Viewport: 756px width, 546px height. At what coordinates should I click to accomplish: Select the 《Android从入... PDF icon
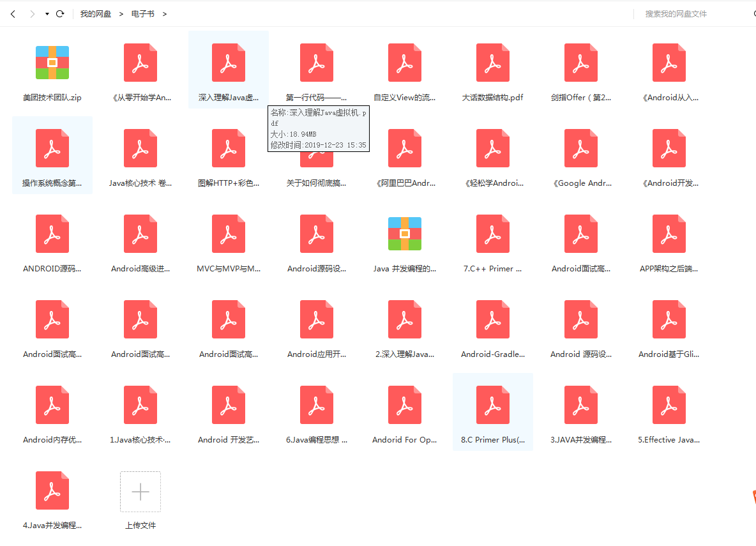point(669,63)
